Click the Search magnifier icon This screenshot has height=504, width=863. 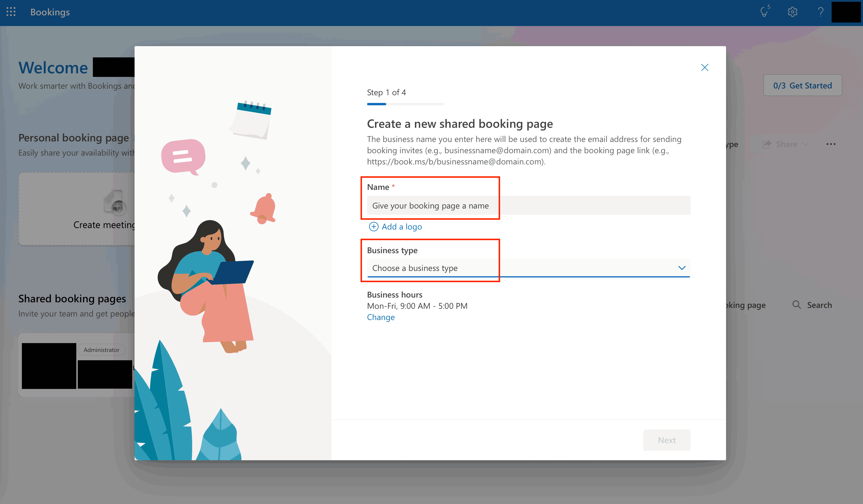coord(796,305)
